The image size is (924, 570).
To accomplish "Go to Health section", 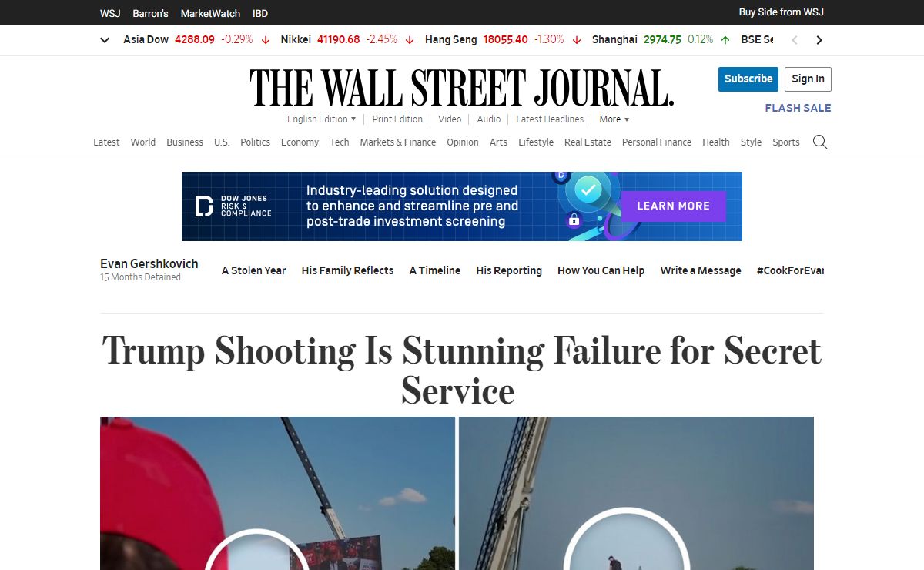I will [x=716, y=142].
